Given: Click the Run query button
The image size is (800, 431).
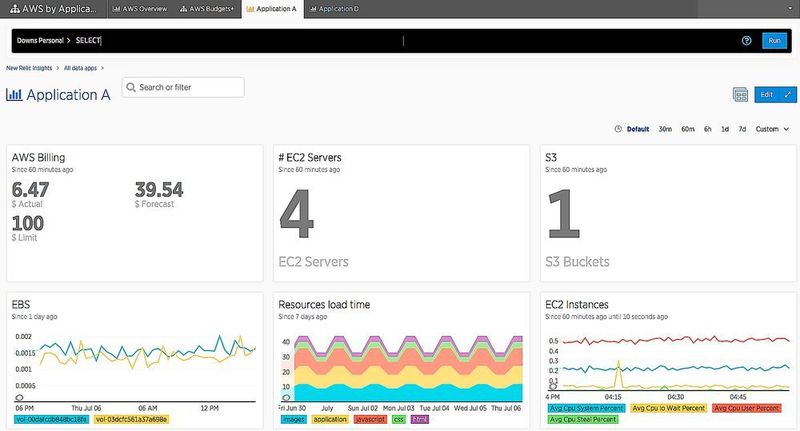Looking at the screenshot, I should click(774, 40).
